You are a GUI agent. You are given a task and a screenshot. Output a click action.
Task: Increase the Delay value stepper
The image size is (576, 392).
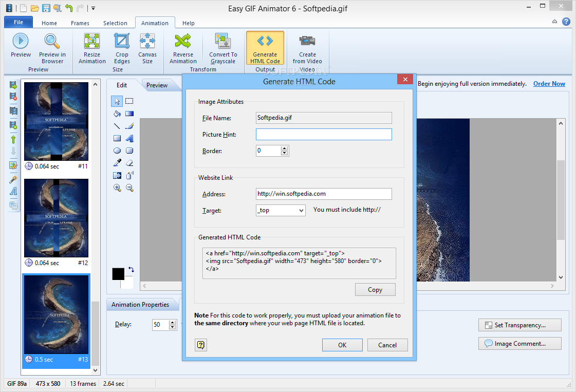(172, 322)
